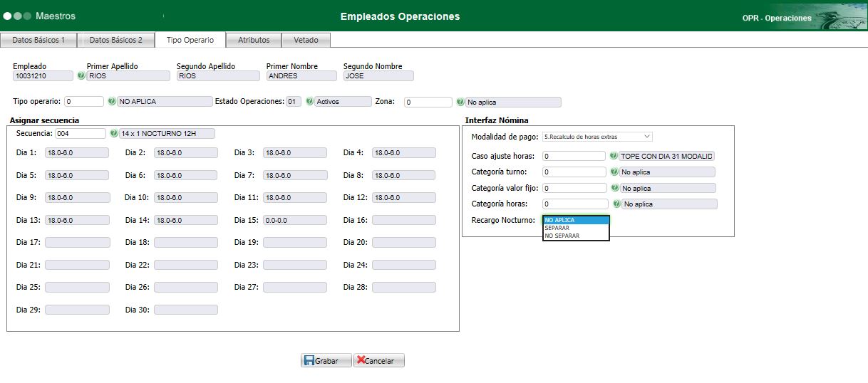The height and width of the screenshot is (383, 868).
Task: Click the Empleados Operaciones title
Action: point(400,16)
